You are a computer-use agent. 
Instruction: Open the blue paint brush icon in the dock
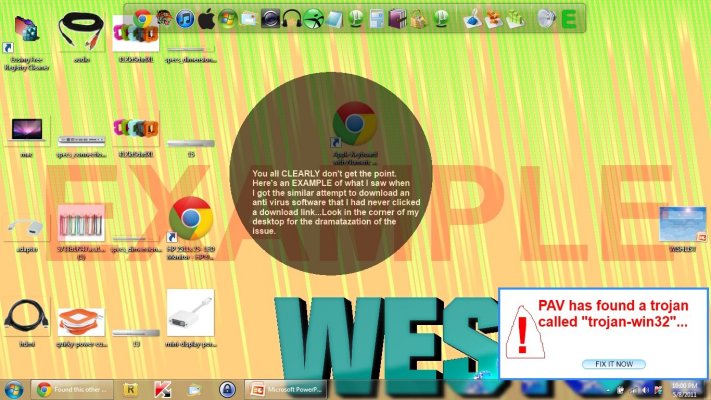click(x=472, y=20)
